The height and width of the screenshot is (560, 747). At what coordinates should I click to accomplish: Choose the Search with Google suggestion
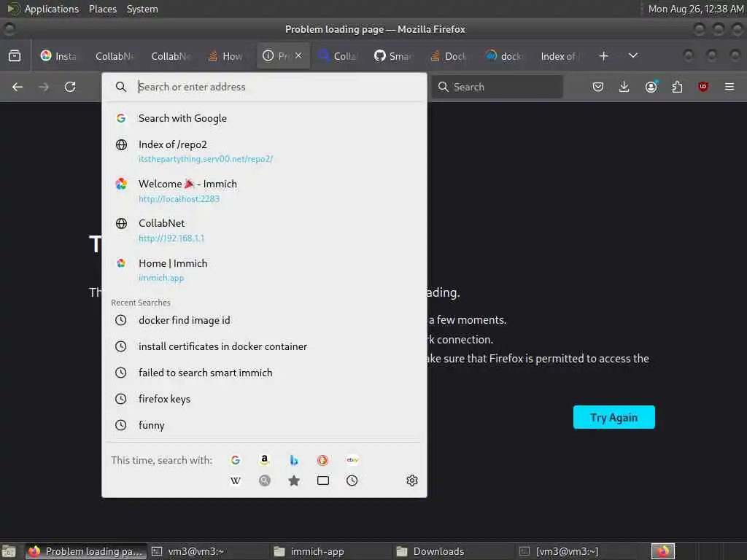(x=264, y=118)
